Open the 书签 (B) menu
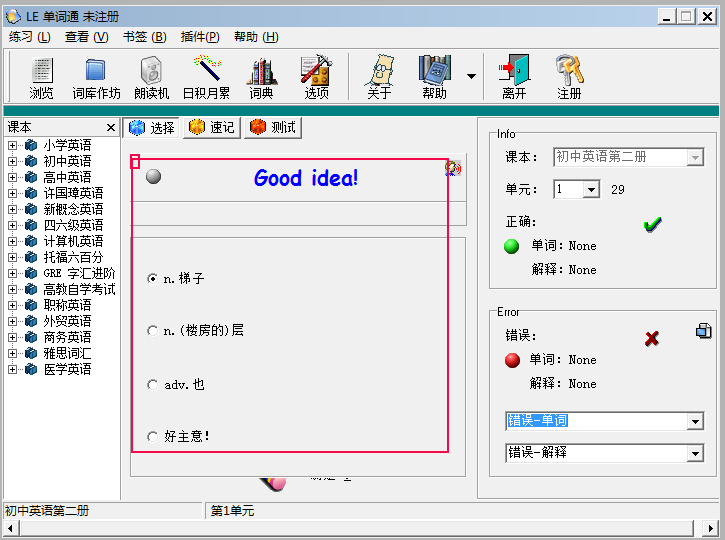The width and height of the screenshot is (725, 540). tap(144, 37)
